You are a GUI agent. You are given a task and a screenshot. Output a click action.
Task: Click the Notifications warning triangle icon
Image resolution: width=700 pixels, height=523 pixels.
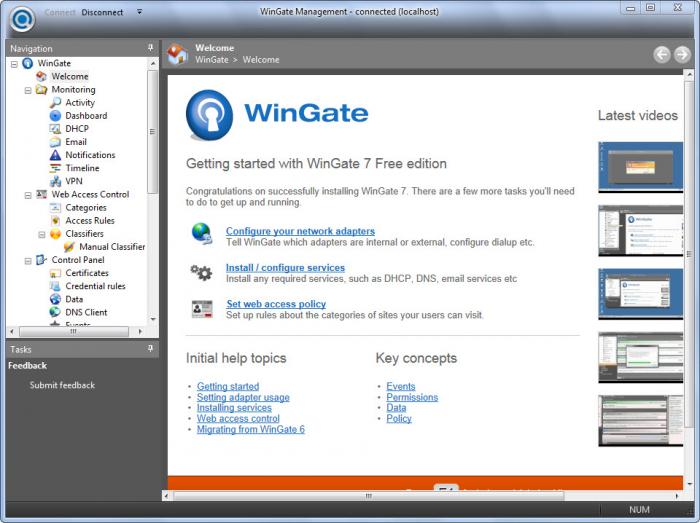coord(55,155)
